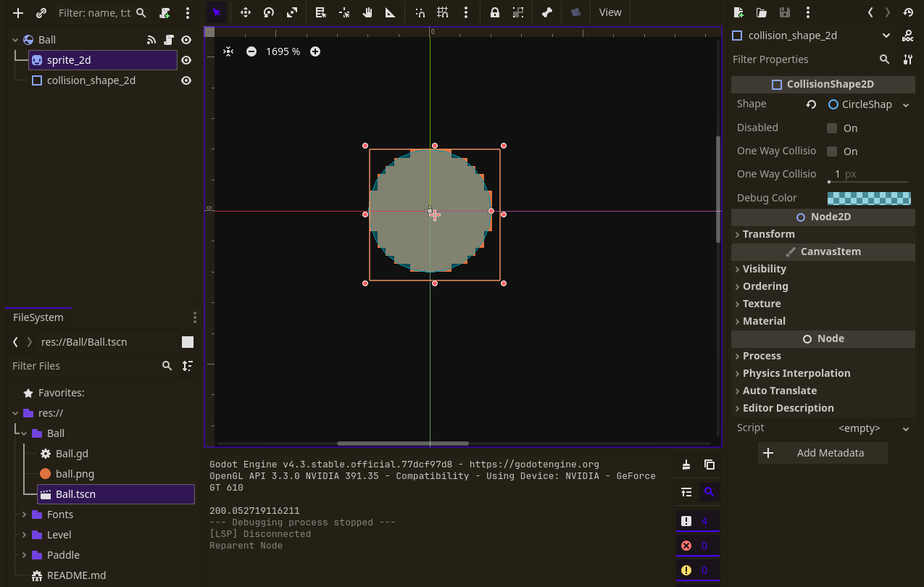This screenshot has height=587, width=924.
Task: Enable the Ruler Mode tool
Action: 391,12
